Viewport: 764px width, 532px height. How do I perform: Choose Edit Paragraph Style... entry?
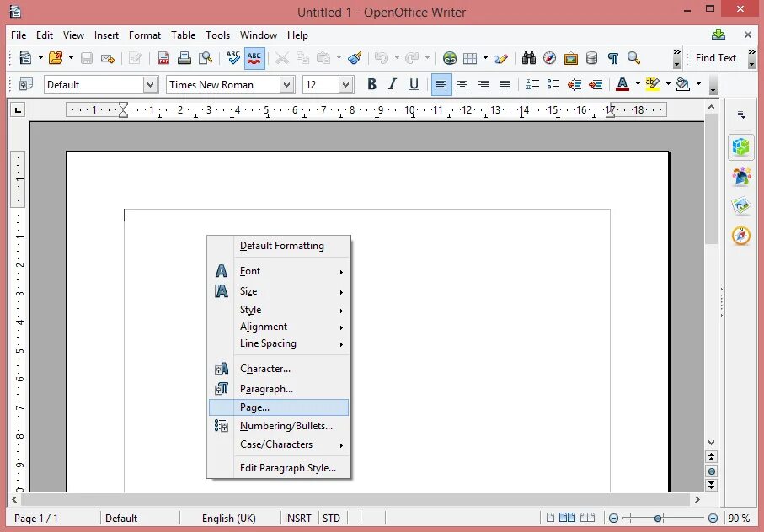279,468
